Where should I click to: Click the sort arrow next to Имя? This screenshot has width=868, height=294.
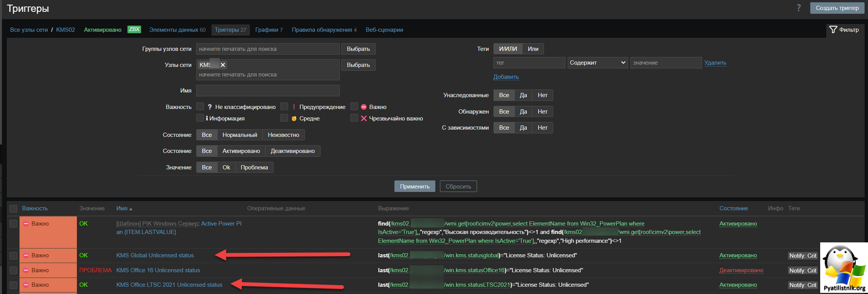131,209
